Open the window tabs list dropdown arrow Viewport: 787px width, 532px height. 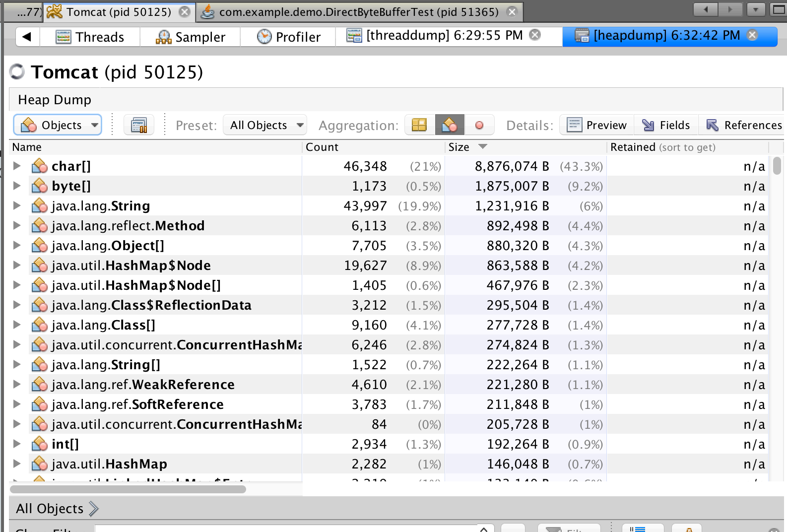pos(756,9)
